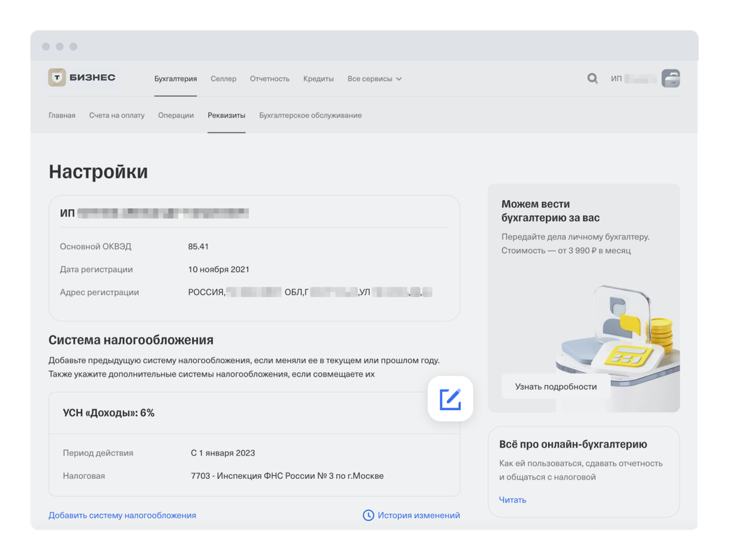
Task: Click the edit pencil icon for tax system
Action: click(450, 399)
